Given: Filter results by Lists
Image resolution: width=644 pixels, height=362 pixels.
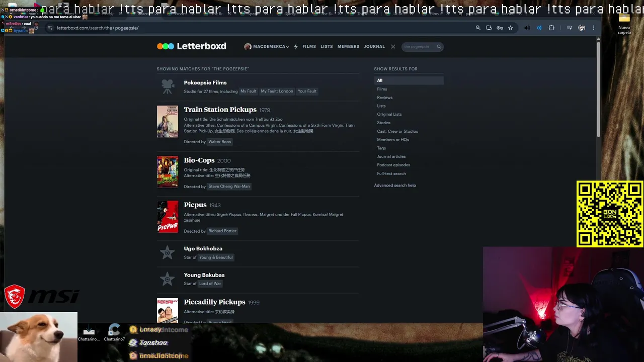Looking at the screenshot, I should click(381, 106).
